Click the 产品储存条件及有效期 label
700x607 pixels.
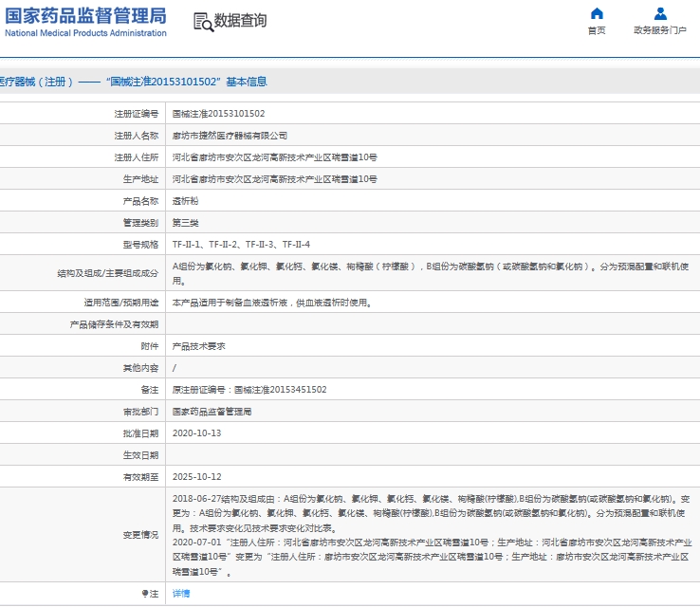[114, 324]
